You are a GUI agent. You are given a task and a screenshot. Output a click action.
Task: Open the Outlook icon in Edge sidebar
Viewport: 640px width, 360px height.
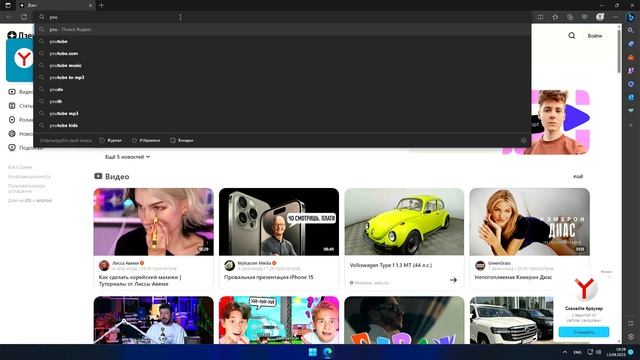coord(631,98)
